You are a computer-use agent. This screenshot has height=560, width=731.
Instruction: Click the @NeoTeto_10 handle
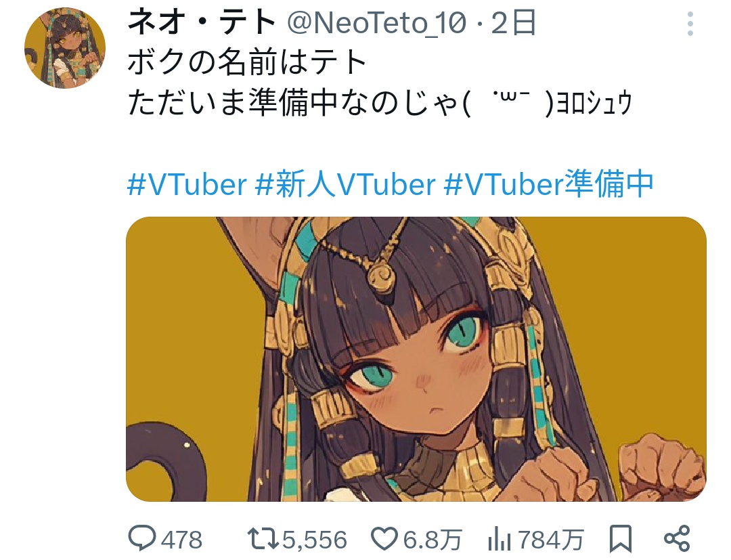[377, 23]
